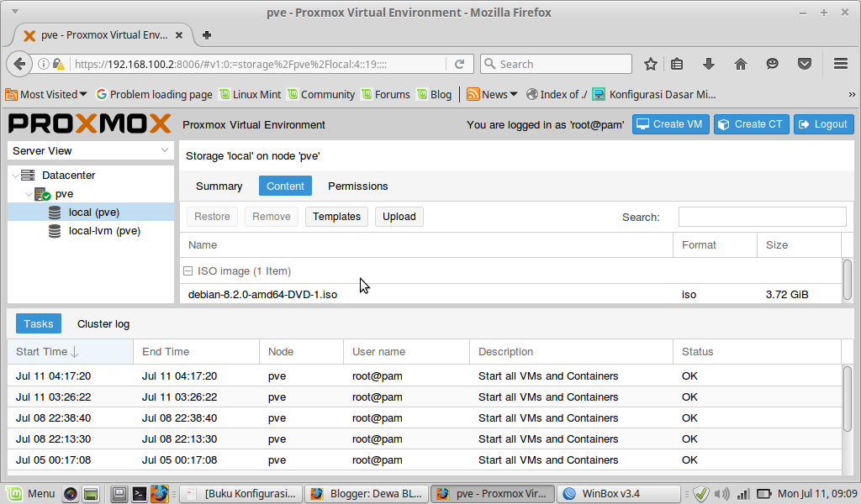This screenshot has width=861, height=504.
Task: Click the insecure connection lock warning icon
Action: (58, 64)
